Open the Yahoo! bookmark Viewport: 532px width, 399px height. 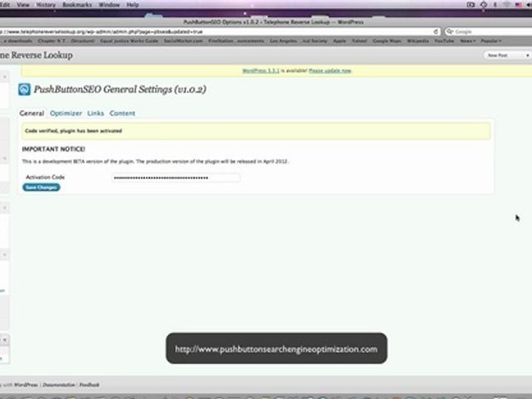tap(359, 40)
